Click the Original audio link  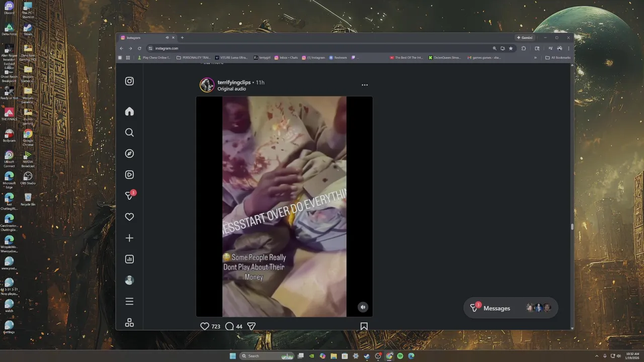(x=231, y=89)
